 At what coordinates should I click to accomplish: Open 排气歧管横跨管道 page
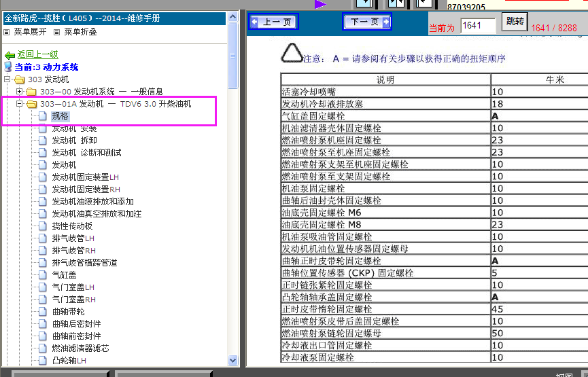pyautogui.click(x=85, y=263)
